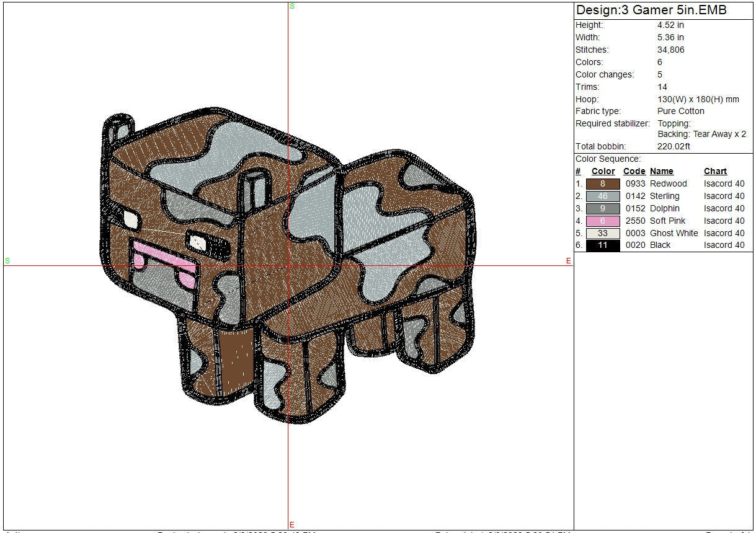Select the Sterling color swatch numbered 46

pyautogui.click(x=602, y=196)
